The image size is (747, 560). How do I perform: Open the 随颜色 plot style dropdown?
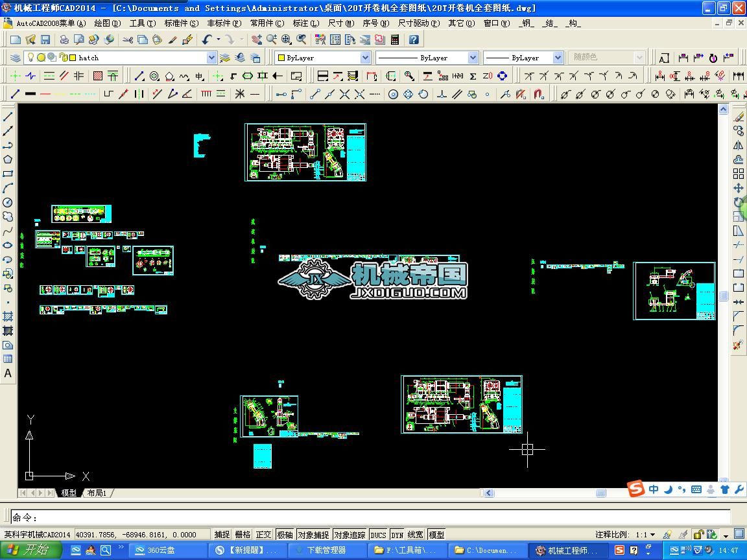[639, 58]
